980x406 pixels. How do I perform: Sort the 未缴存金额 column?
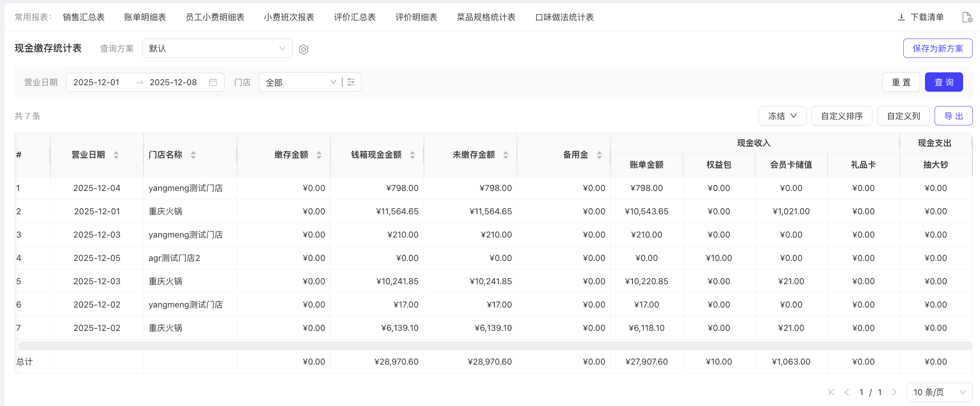(x=506, y=155)
